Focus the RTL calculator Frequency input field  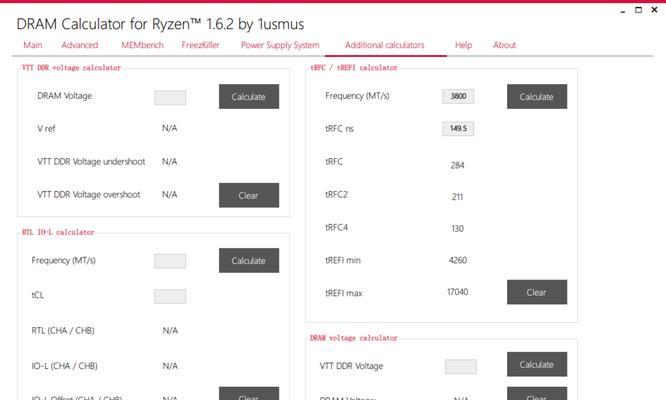tap(170, 261)
